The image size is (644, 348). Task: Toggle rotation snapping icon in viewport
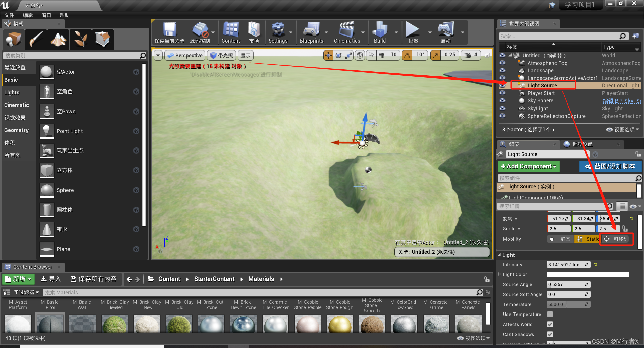tap(407, 55)
